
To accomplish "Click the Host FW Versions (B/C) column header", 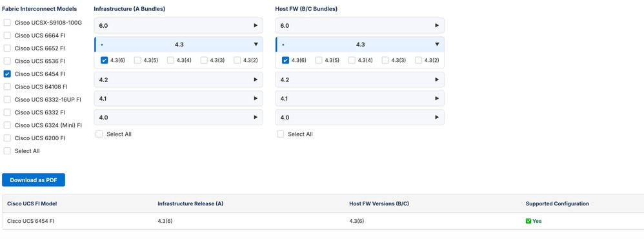I will click(x=379, y=203).
